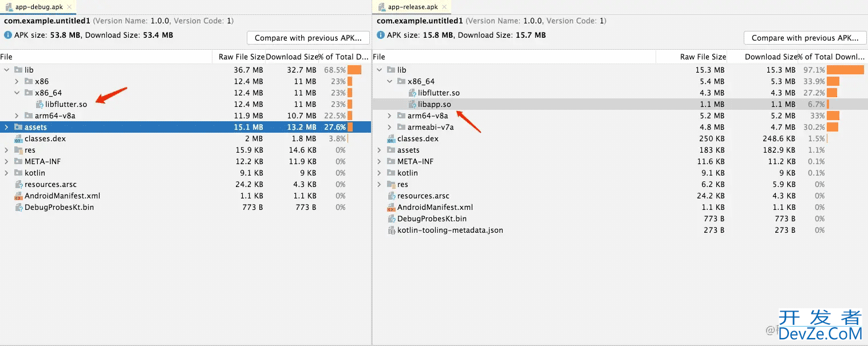The width and height of the screenshot is (868, 346).
Task: Expand the assets folder in release pane
Action: click(379, 150)
